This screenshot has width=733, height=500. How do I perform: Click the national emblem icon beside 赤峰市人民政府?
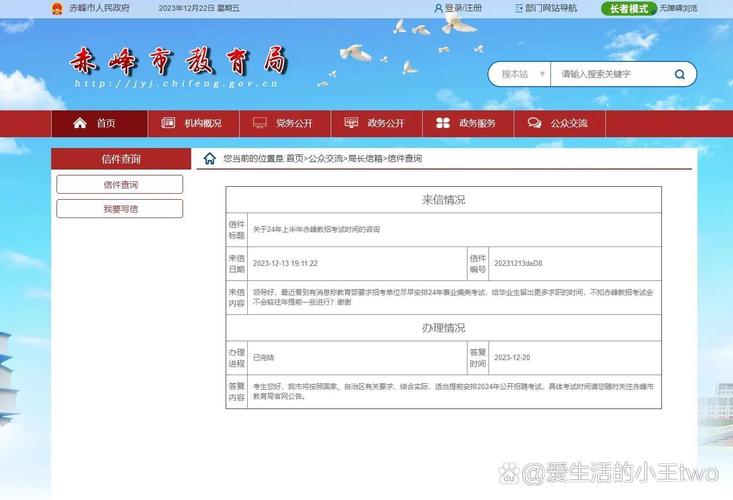(x=57, y=8)
